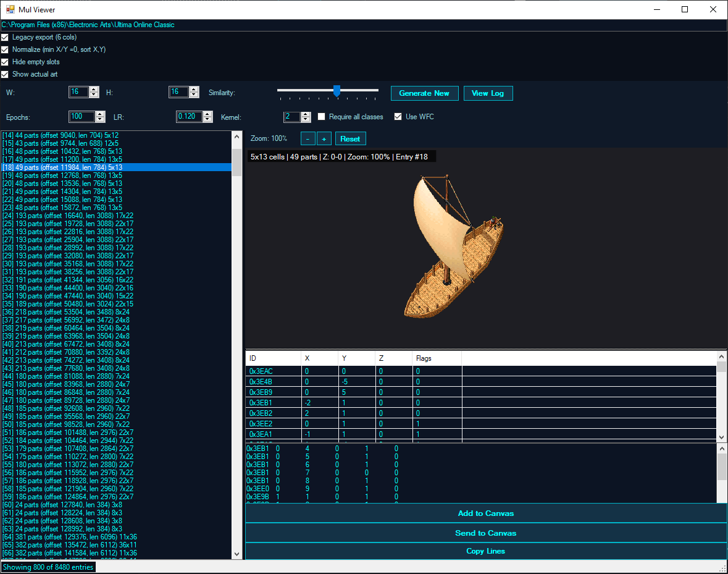Increase Epochs with up arrow
Image resolution: width=728 pixels, height=574 pixels.
pyautogui.click(x=100, y=114)
